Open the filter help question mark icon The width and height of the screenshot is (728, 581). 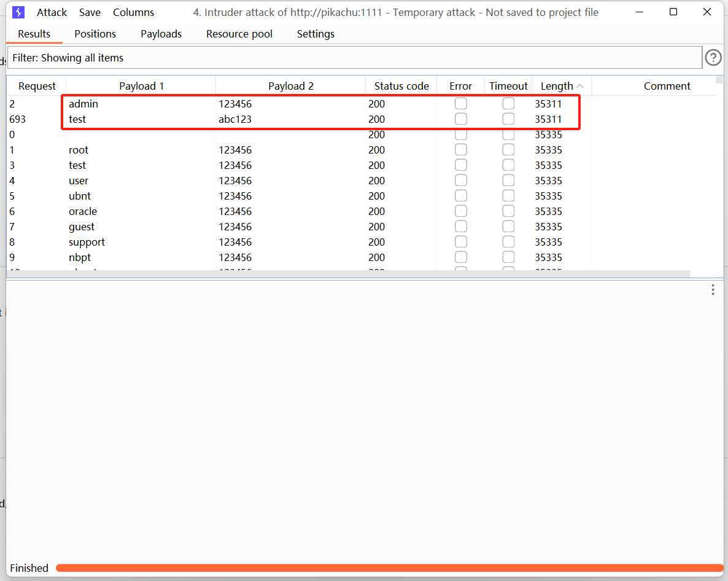point(713,58)
